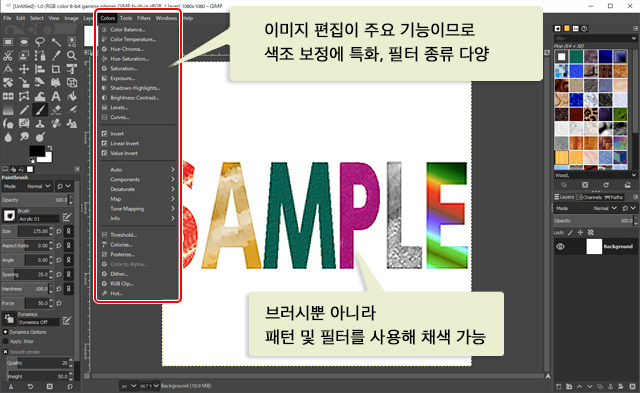Viewport: 640px width, 393px height.
Task: Select the Rectangle Select tool
Action: [x=8, y=42]
